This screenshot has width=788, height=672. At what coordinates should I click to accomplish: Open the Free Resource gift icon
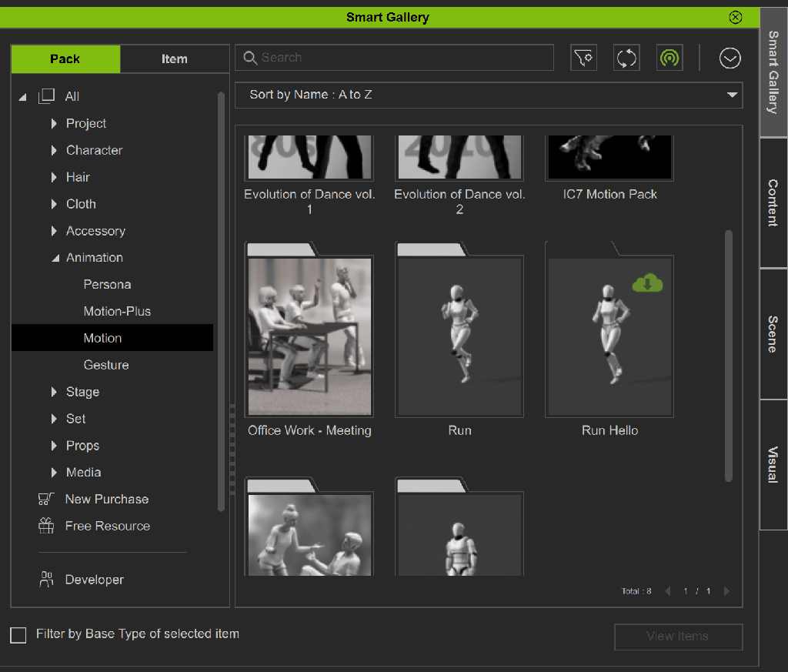pyautogui.click(x=46, y=526)
